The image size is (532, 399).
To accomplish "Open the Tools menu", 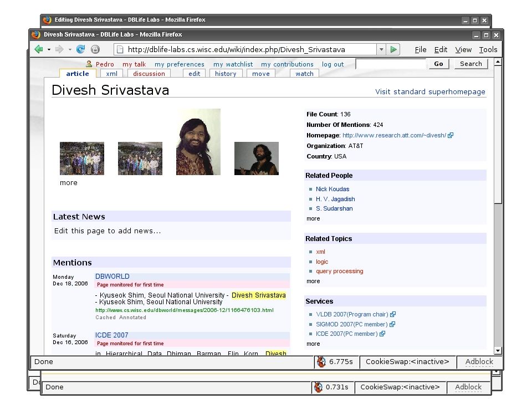I will [488, 49].
